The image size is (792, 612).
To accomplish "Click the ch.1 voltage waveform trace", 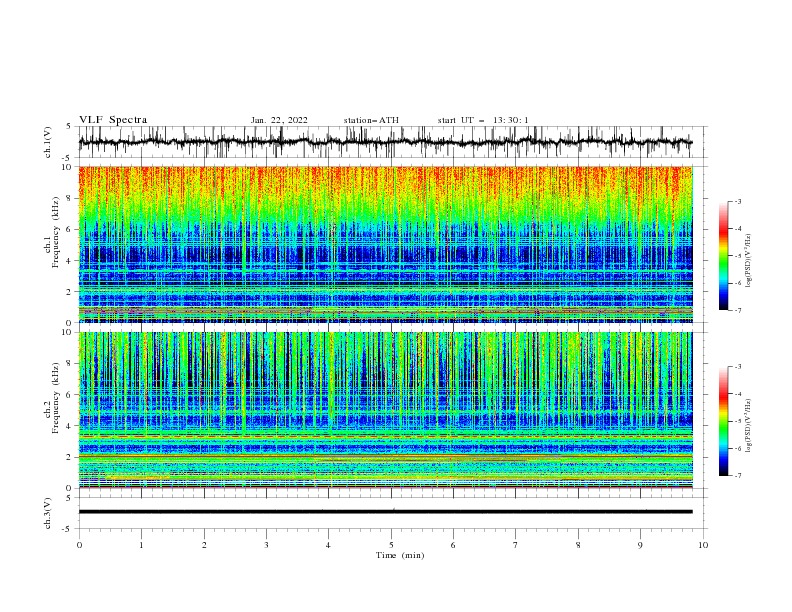I will (385, 142).
